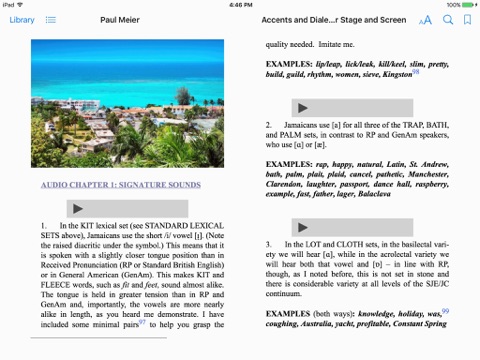Open the font size appearance settings
Screen dimensions: 480x360
tap(425, 20)
